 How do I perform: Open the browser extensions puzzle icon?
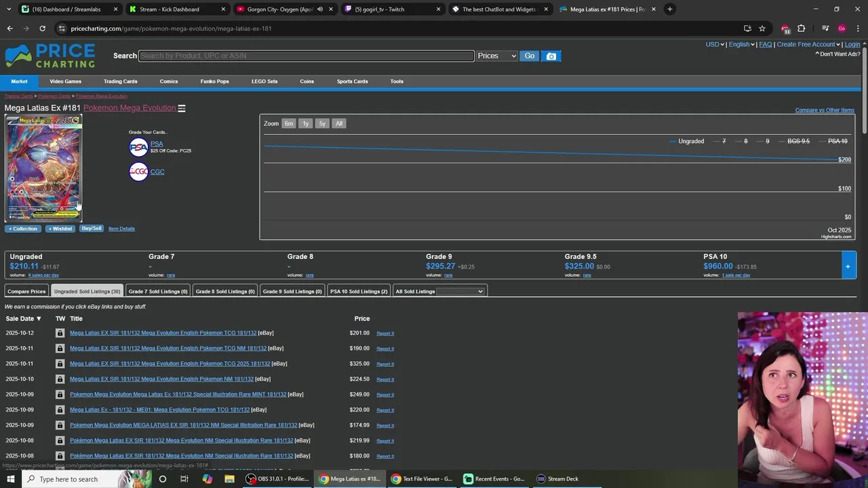802,28
